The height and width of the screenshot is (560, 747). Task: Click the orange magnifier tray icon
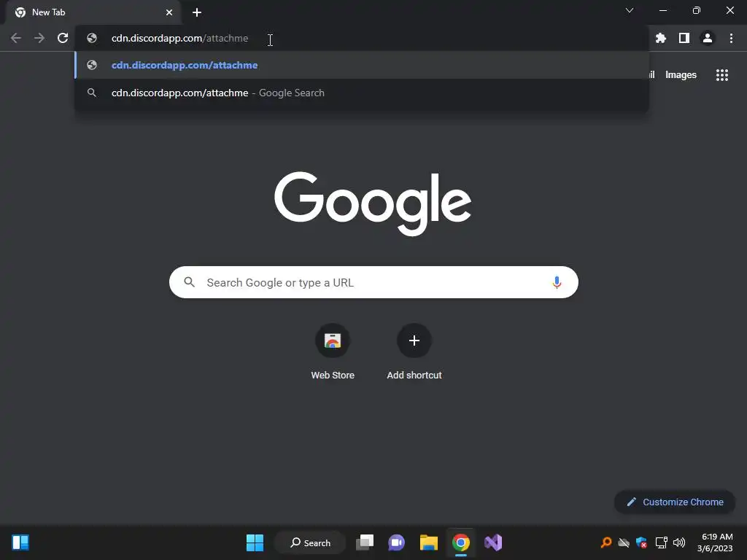coord(606,542)
